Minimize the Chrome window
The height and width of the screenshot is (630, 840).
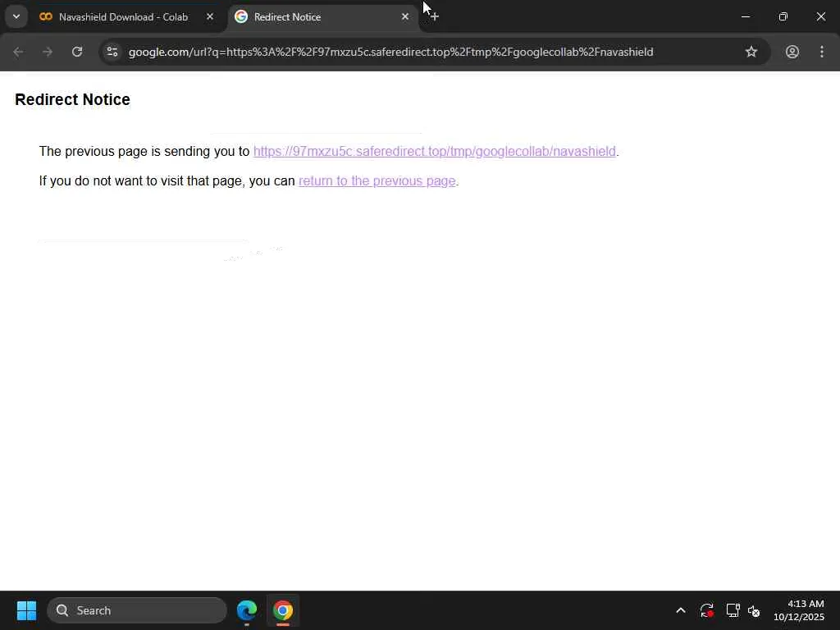[745, 16]
